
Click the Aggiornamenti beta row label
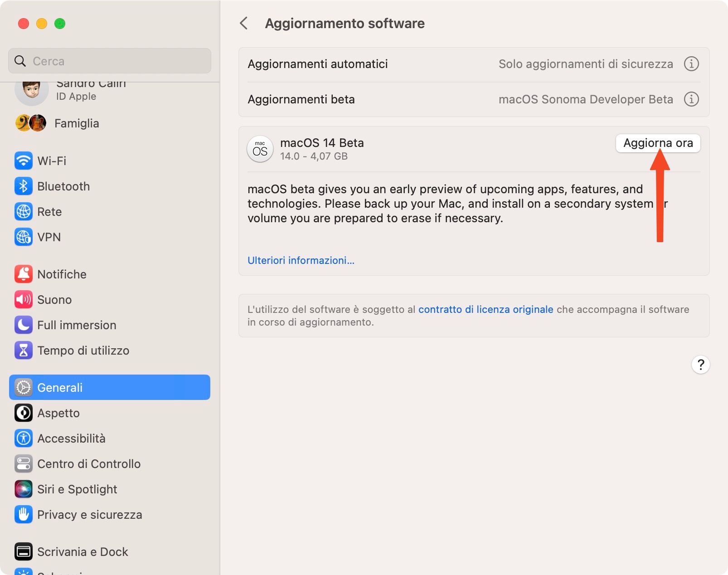(301, 99)
